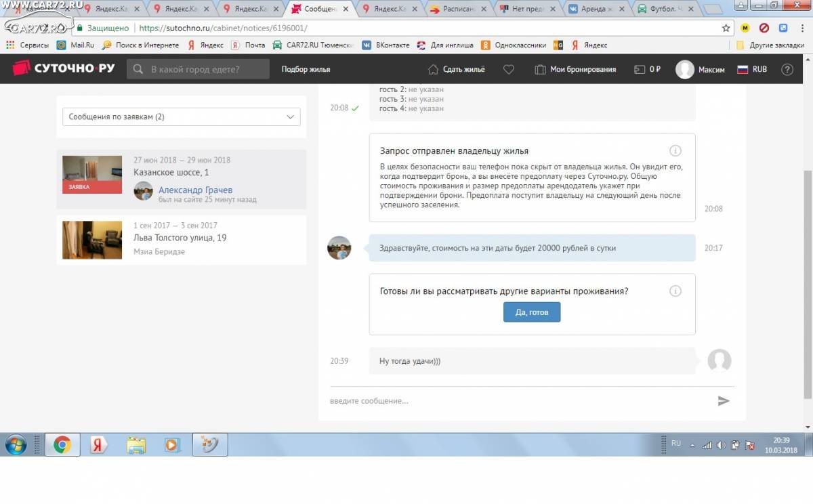Select the Льва Толстого улица, 19 conversation
The image size is (813, 504).
click(181, 240)
